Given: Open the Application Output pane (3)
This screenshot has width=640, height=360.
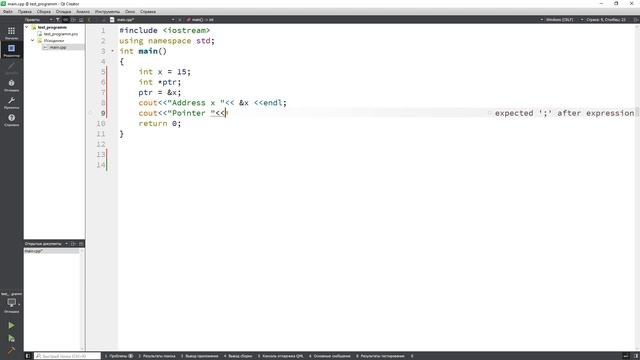Looking at the screenshot, I should [199, 356].
